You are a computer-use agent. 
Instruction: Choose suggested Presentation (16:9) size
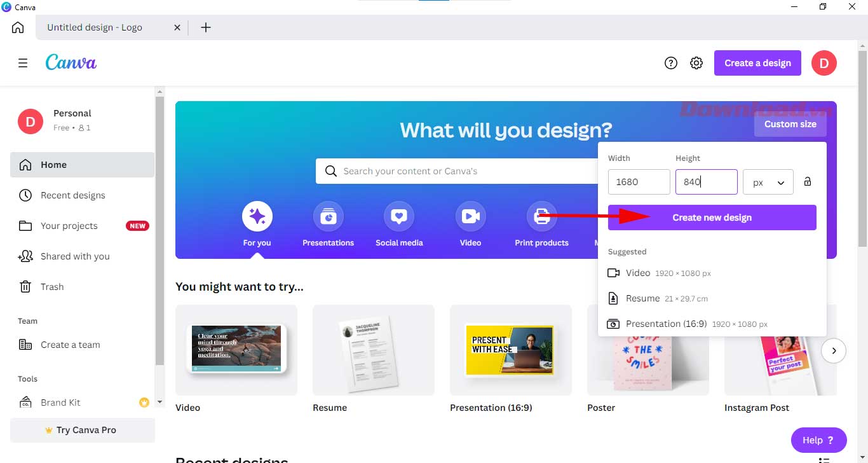pos(712,324)
